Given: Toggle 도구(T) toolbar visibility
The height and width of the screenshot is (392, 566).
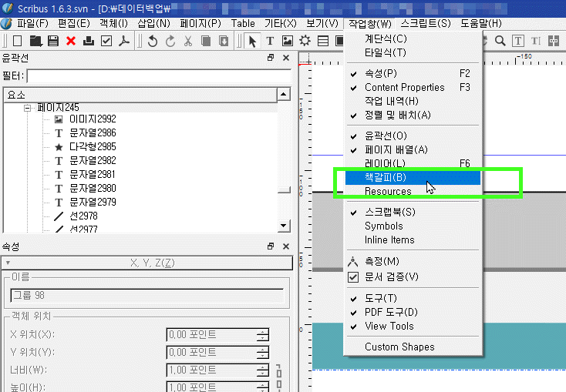Looking at the screenshot, I should 412,298.
